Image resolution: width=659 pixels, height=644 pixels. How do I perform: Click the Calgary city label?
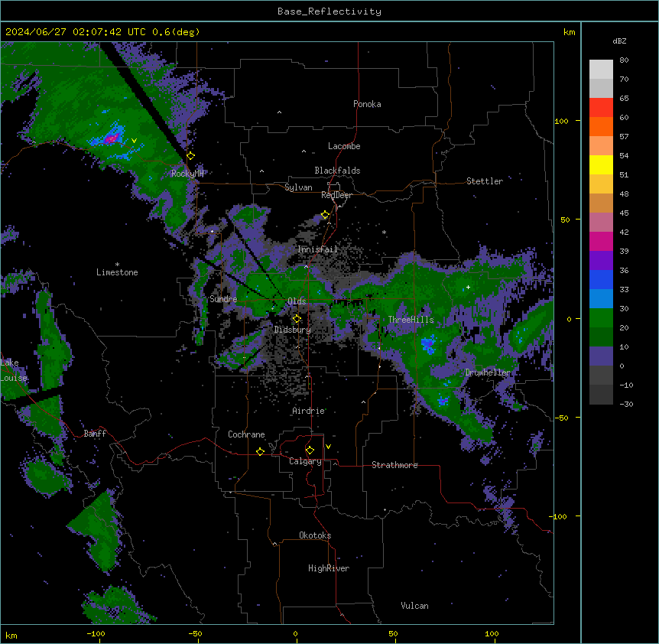305,461
